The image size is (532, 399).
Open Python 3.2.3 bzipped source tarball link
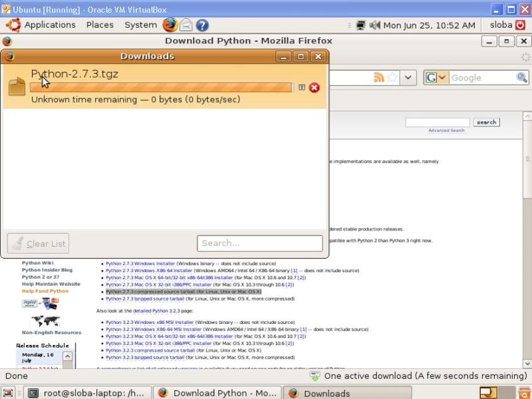tap(145, 358)
